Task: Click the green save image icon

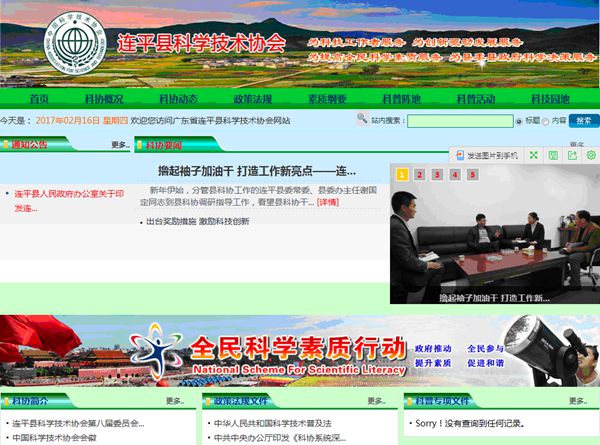Action: [553, 156]
